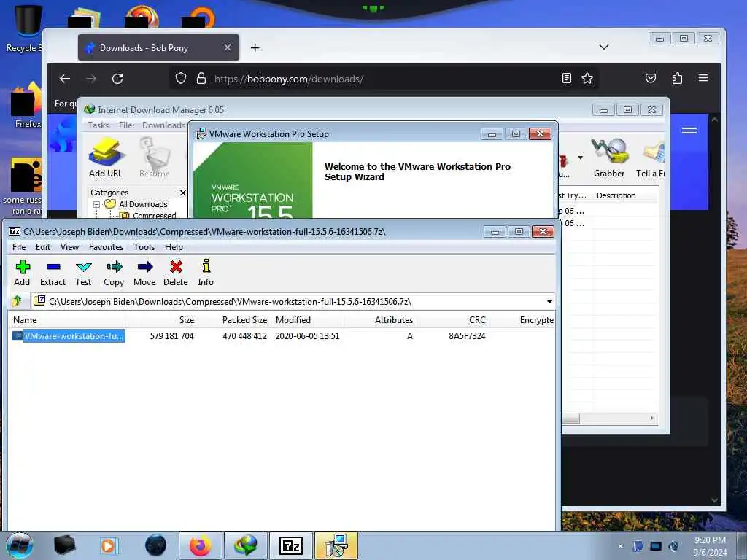Open the Firefox list all tabs chevron

tap(603, 47)
